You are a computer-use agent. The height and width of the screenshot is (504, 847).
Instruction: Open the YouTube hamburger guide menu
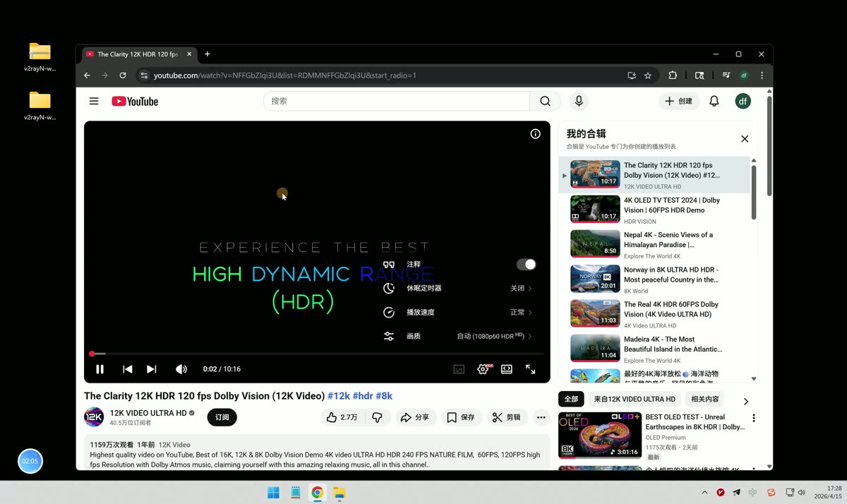click(x=94, y=101)
